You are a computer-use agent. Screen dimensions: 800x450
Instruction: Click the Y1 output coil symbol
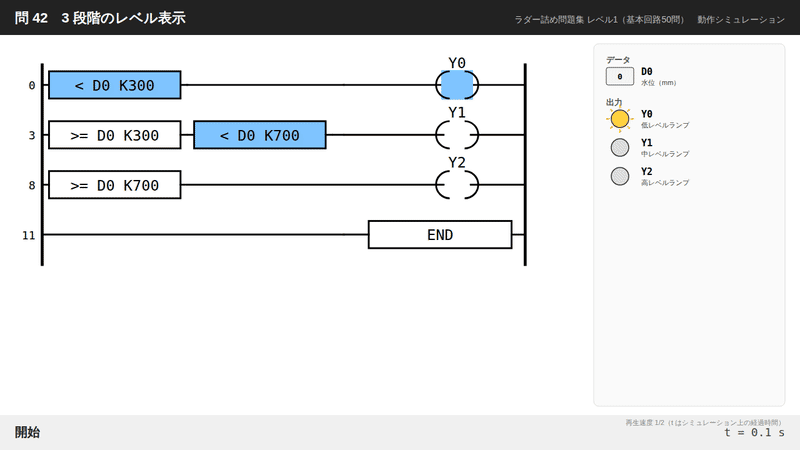(x=457, y=135)
